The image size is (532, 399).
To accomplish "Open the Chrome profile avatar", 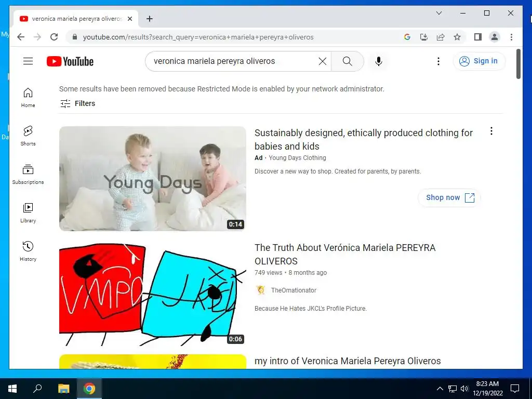I will tap(495, 37).
